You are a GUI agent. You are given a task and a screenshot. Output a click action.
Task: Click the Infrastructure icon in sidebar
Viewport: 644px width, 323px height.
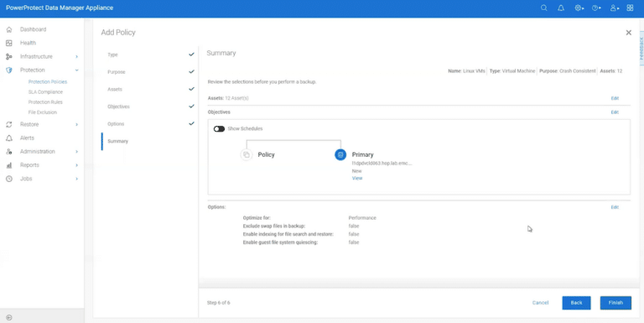click(x=9, y=56)
